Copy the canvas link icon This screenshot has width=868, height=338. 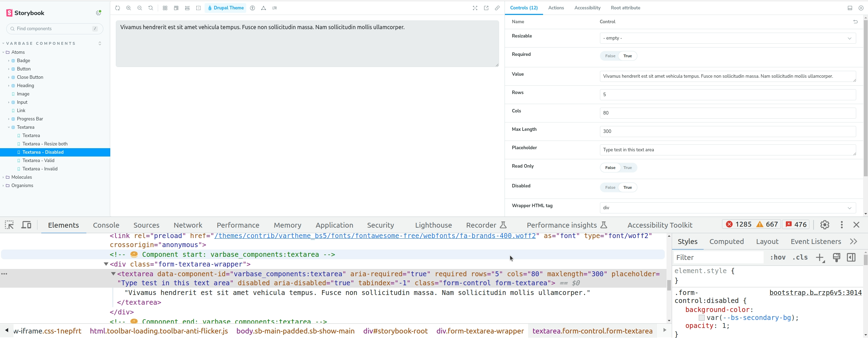497,8
